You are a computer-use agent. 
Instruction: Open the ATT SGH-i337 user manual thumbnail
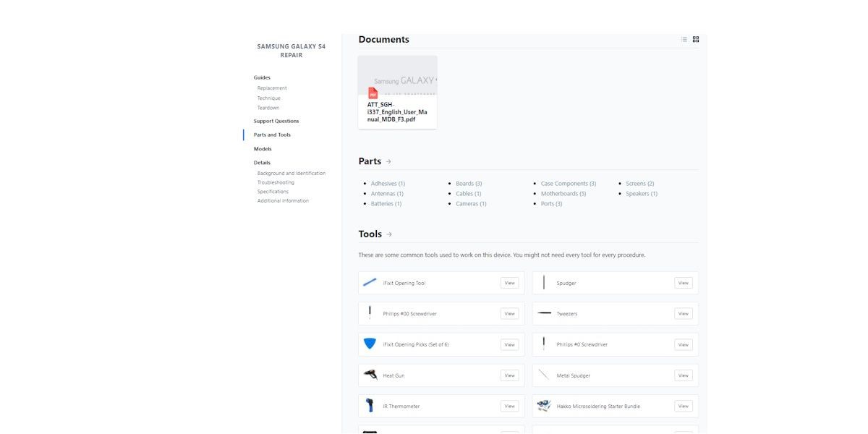click(x=398, y=75)
